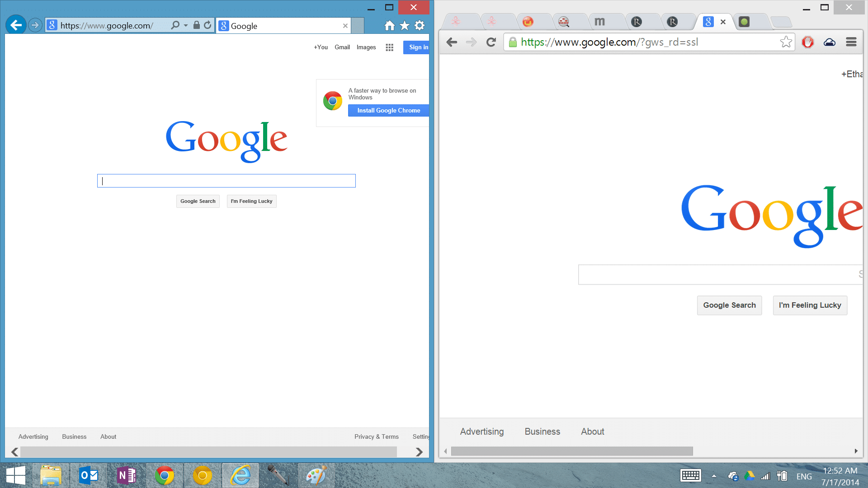
Task: Open a new tab in Internet Explorer
Action: (358, 26)
